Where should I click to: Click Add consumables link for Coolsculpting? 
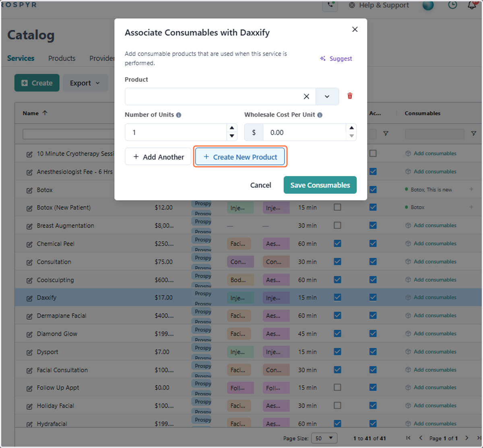click(x=431, y=279)
